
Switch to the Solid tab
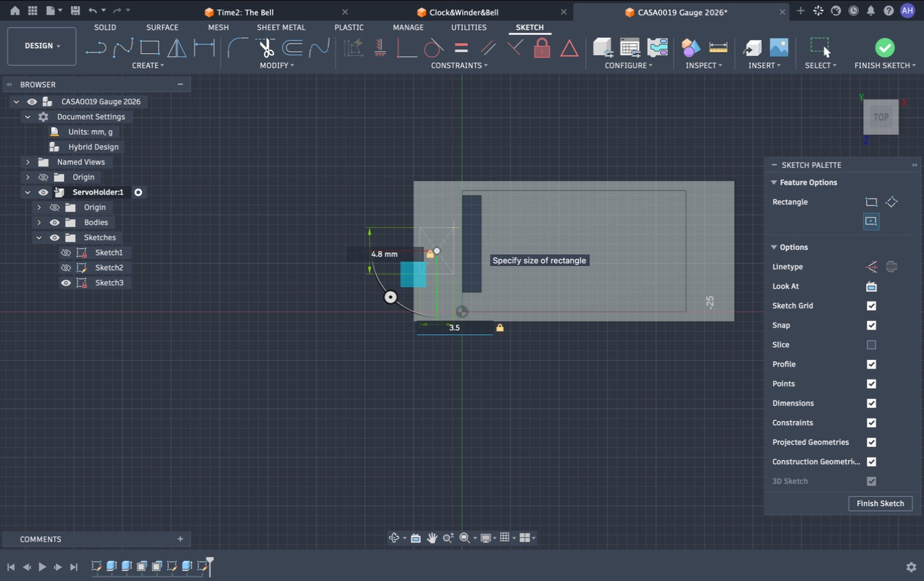coord(105,28)
